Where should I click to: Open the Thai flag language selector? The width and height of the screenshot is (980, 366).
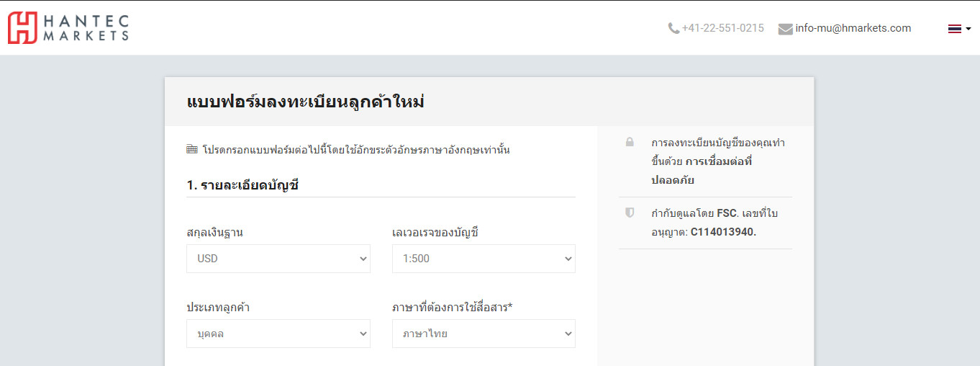[x=959, y=29]
